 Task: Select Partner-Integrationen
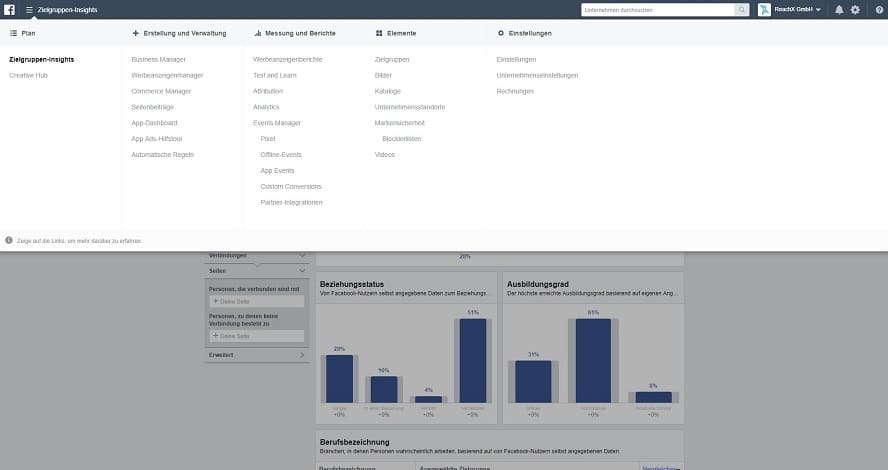292,202
